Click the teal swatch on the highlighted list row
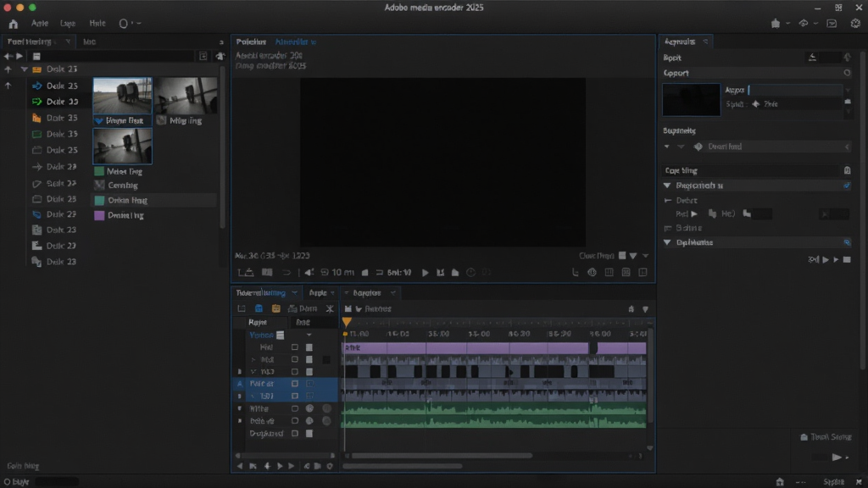The image size is (868, 488). point(100,200)
